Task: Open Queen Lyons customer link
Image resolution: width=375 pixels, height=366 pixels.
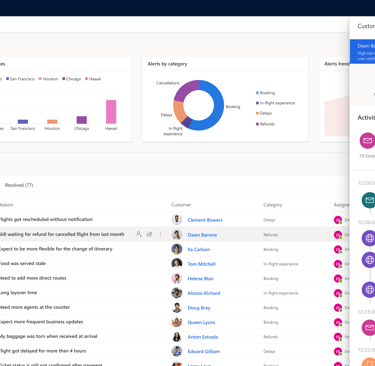Action: pyautogui.click(x=201, y=322)
